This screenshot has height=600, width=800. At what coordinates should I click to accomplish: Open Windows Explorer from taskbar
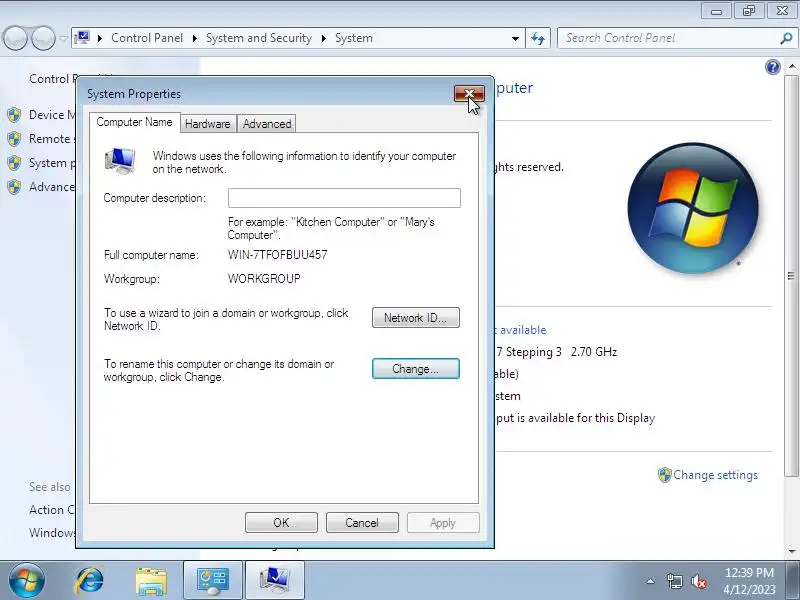(151, 581)
